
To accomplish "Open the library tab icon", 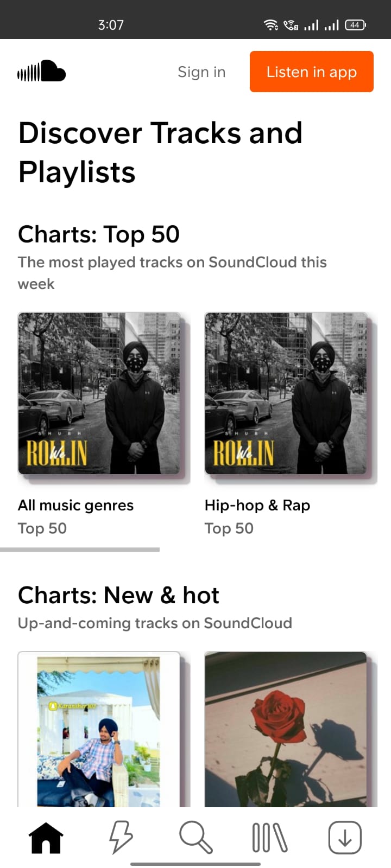I will tap(270, 838).
